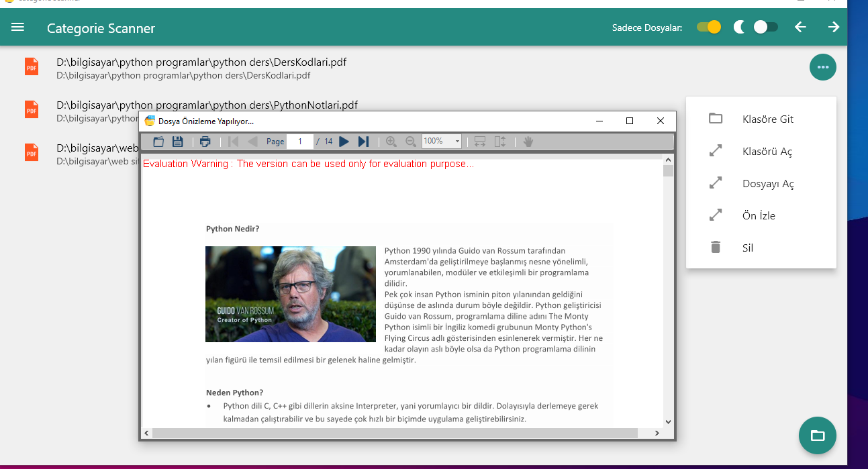Click the Evaluation Warning red text
Image resolution: width=868 pixels, height=469 pixels.
[x=309, y=164]
